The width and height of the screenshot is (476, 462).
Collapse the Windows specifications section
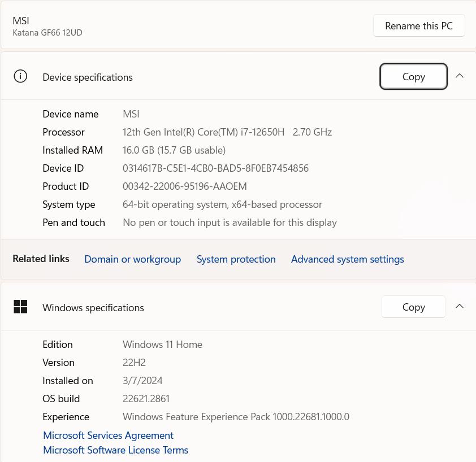[x=460, y=306]
